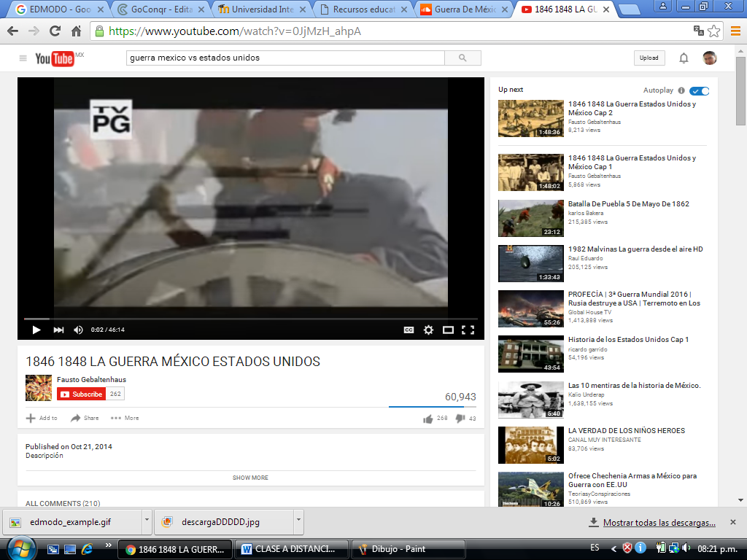Image resolution: width=747 pixels, height=560 pixels.
Task: Open Fausto Gebaltenhaus channel name link
Action: 91,379
